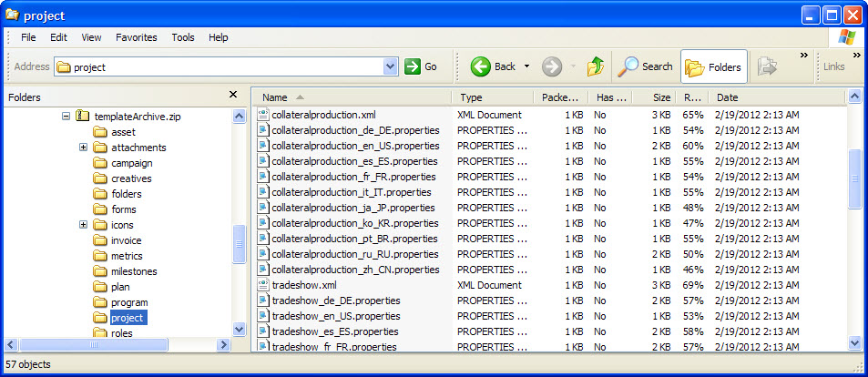Click the asset folder icon

pyautogui.click(x=99, y=132)
